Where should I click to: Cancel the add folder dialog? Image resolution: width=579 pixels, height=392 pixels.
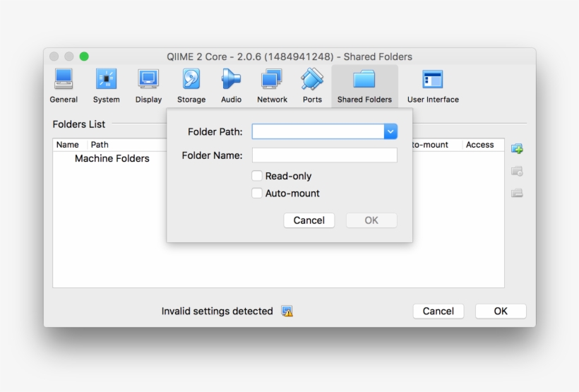[x=309, y=220]
